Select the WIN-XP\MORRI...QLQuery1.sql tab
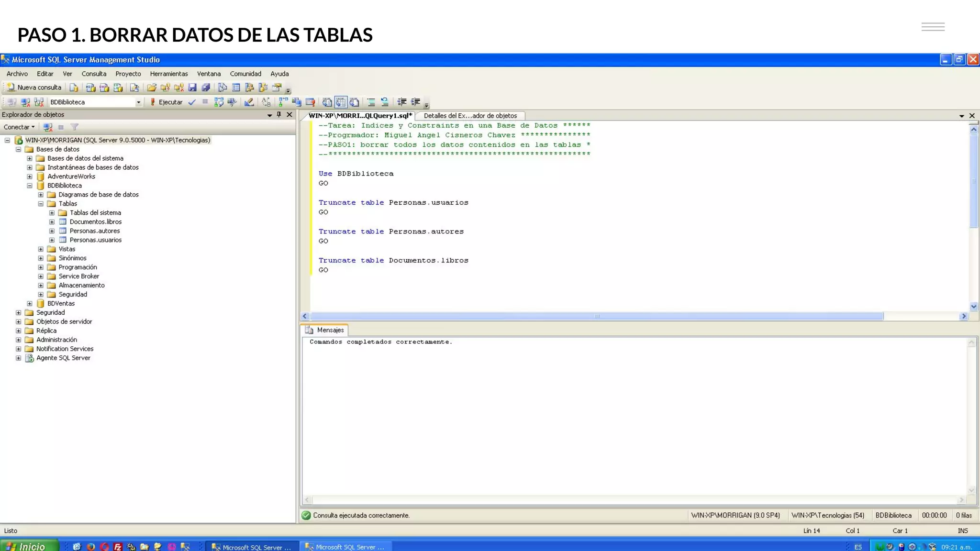 click(x=360, y=116)
